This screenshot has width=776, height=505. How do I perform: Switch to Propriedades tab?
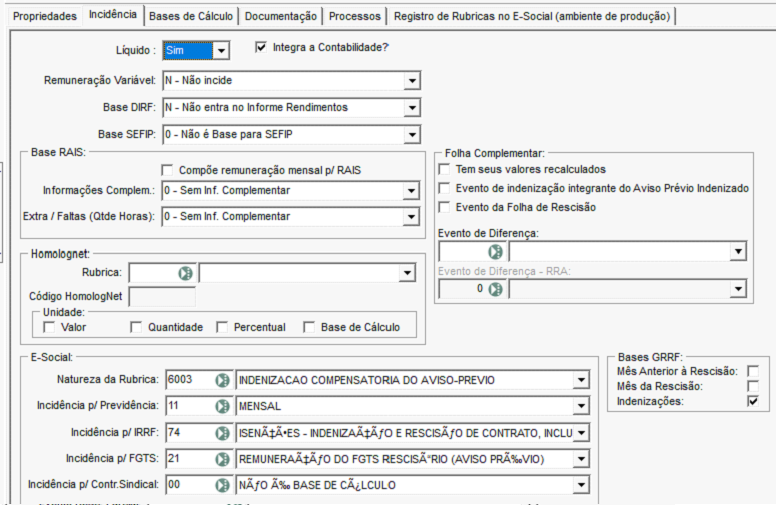pos(45,16)
